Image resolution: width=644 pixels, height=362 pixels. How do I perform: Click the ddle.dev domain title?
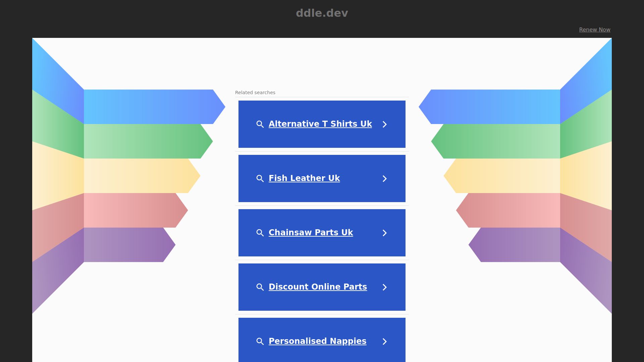click(x=322, y=13)
